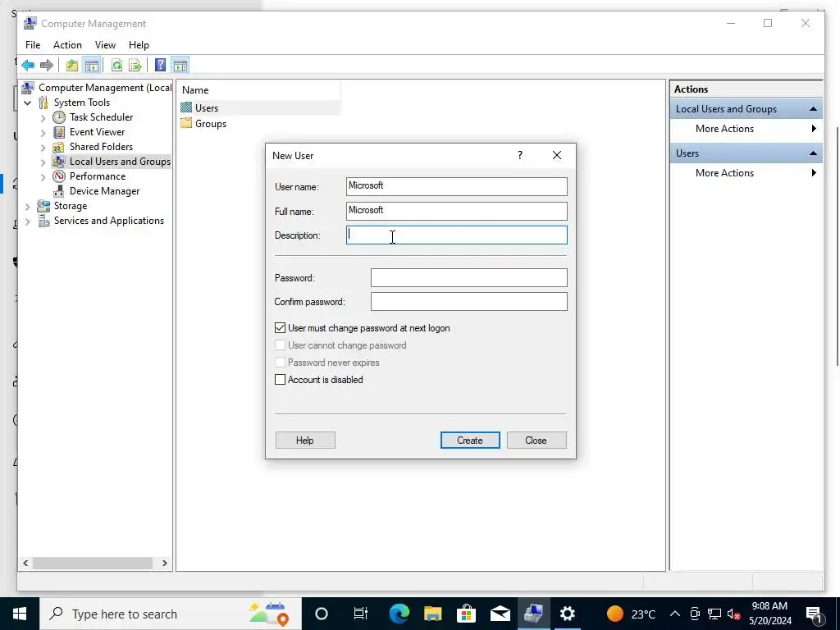Click the Device Manager icon
The width and height of the screenshot is (840, 630).
[59, 190]
